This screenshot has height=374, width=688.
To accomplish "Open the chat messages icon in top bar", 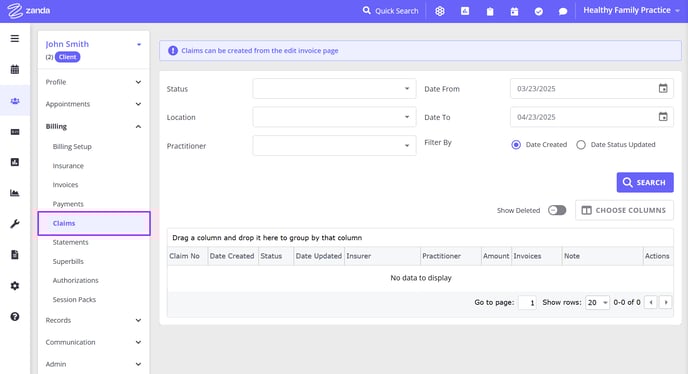I will (x=563, y=11).
